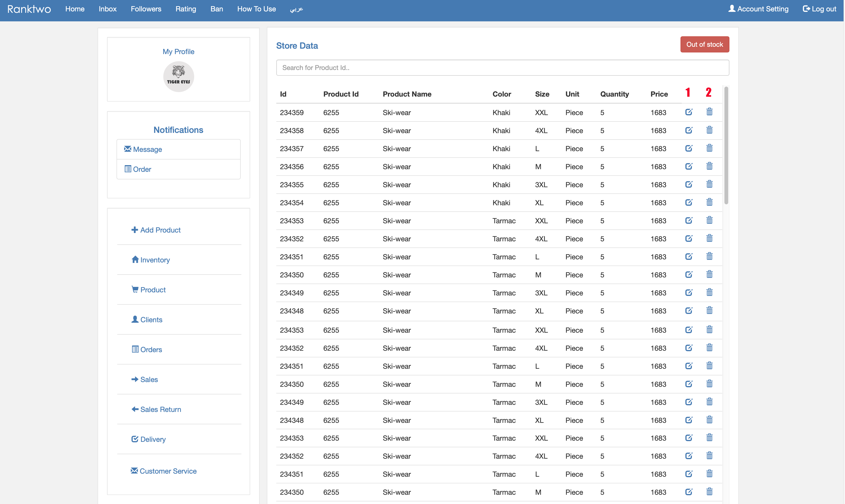Click the Quantity column header
The image size is (845, 504).
click(x=614, y=94)
